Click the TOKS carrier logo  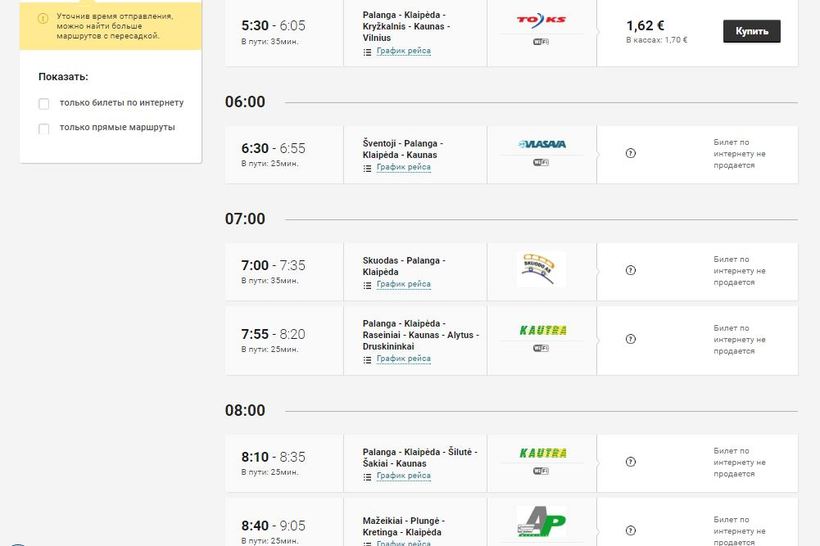click(x=541, y=19)
